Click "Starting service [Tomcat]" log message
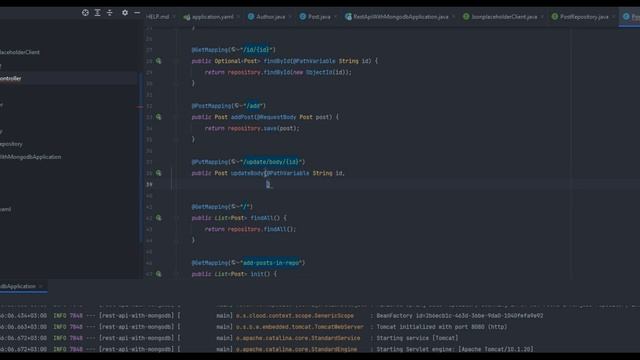640x360 pixels. (417, 338)
